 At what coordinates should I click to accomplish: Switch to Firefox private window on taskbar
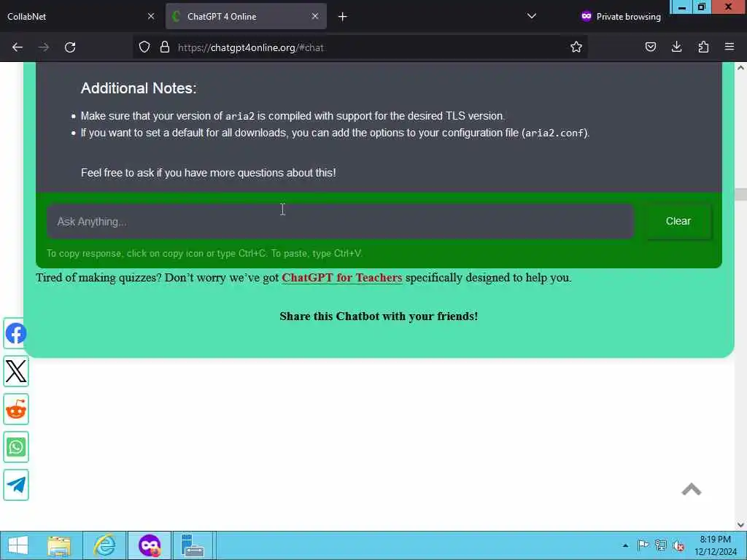149,545
